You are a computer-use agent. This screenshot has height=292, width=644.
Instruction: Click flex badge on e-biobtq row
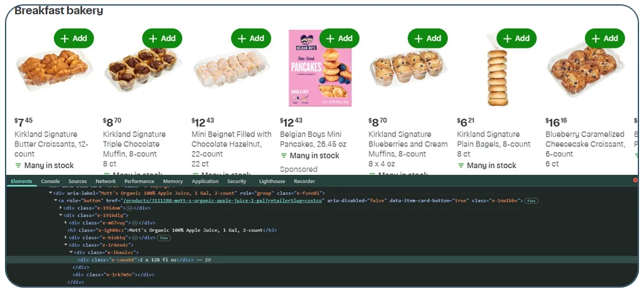(x=164, y=237)
